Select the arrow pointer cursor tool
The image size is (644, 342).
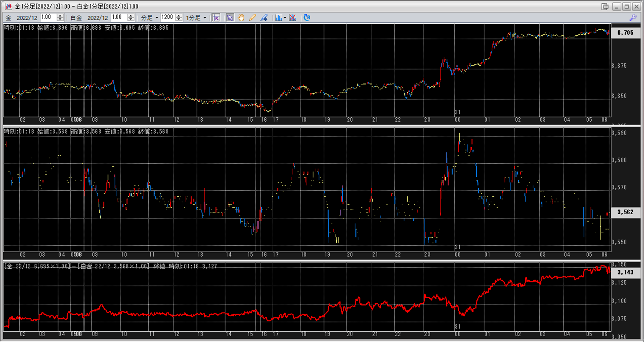(x=230, y=18)
